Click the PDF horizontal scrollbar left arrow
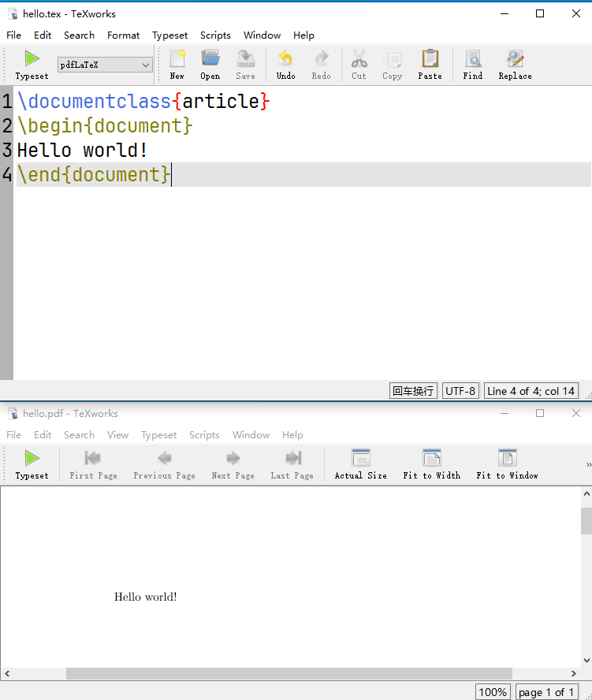The width and height of the screenshot is (592, 700). click(7, 673)
